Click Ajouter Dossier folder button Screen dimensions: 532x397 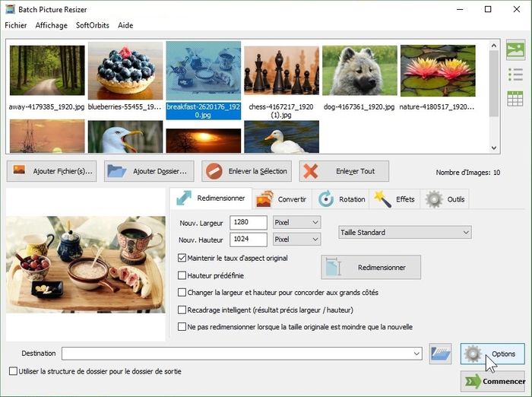[x=149, y=171]
